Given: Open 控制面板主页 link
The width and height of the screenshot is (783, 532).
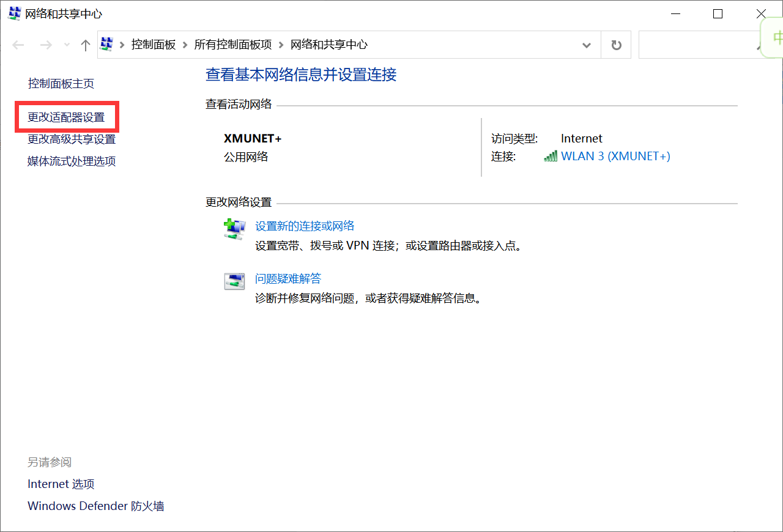Looking at the screenshot, I should point(61,84).
